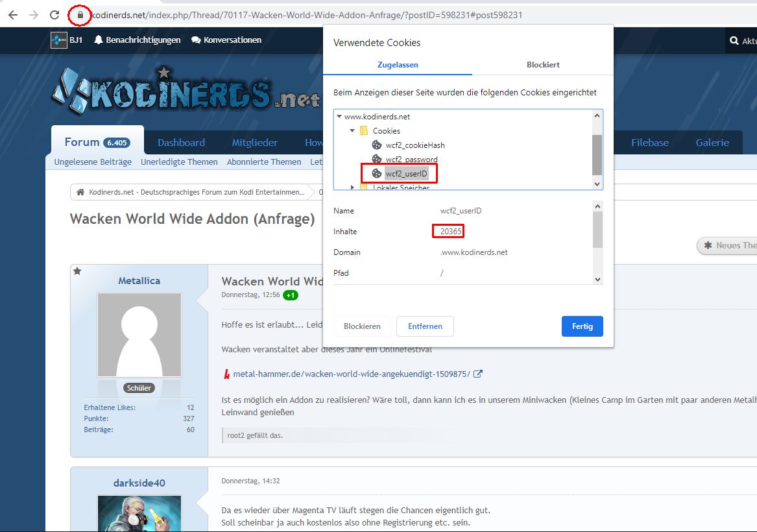This screenshot has width=757, height=532.
Task: Open Unerledigte Themen link
Action: point(179,162)
